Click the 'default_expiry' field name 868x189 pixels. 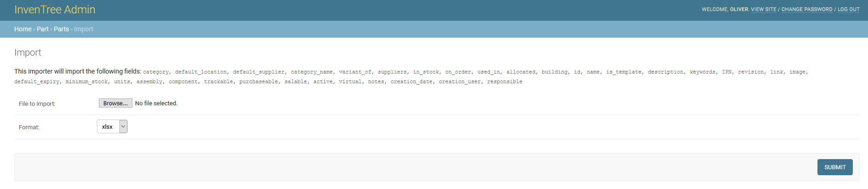click(37, 82)
